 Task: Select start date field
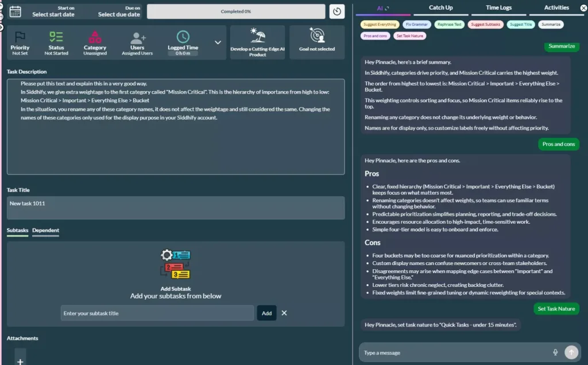53,11
